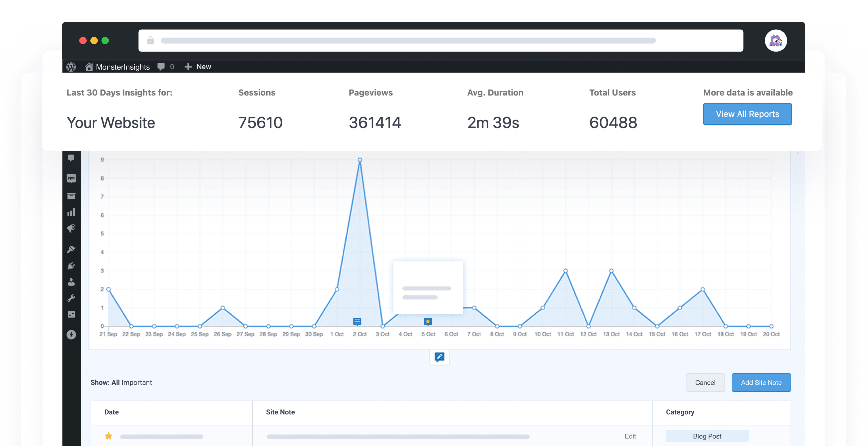The width and height of the screenshot is (868, 446).
Task: Click the WordPress logo in admin bar
Action: tap(71, 67)
